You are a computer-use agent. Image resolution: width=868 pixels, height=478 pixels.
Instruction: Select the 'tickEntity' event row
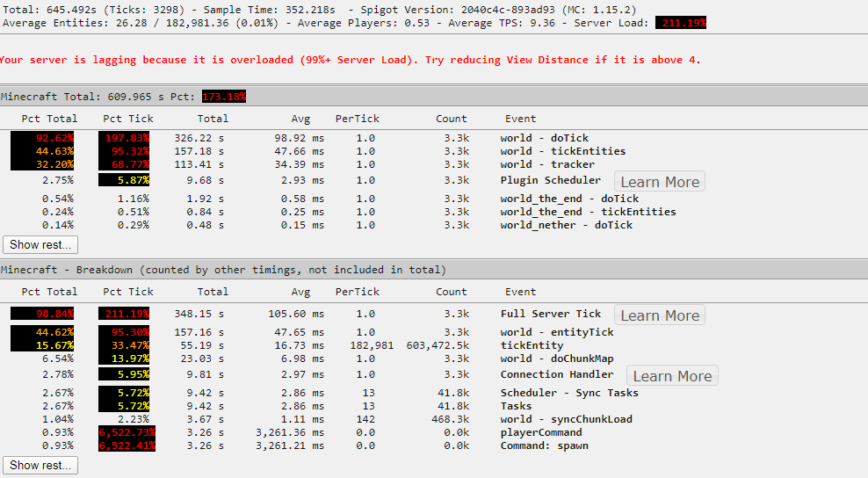pos(532,345)
